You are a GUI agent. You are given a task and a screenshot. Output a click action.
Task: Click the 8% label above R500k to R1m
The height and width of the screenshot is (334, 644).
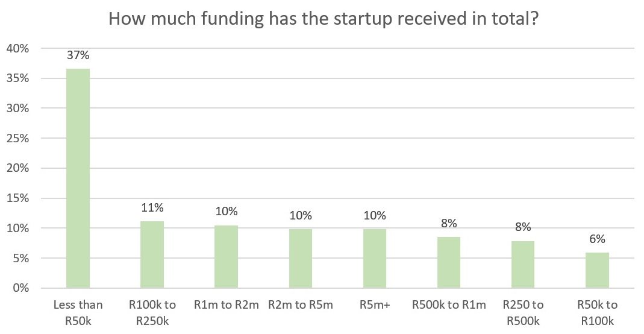click(449, 224)
